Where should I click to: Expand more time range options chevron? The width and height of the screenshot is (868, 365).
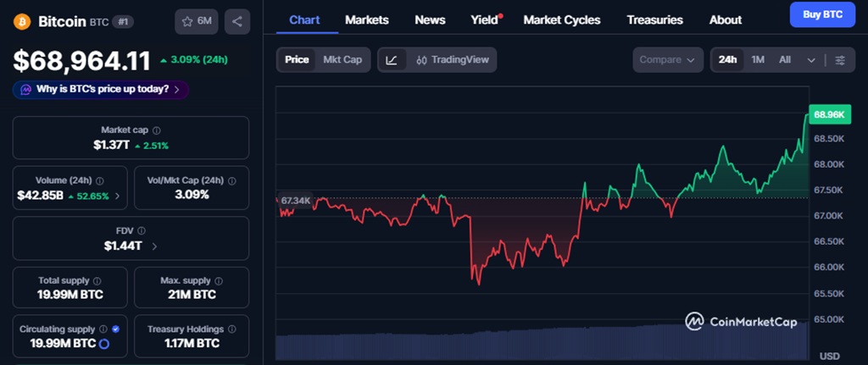pos(811,60)
